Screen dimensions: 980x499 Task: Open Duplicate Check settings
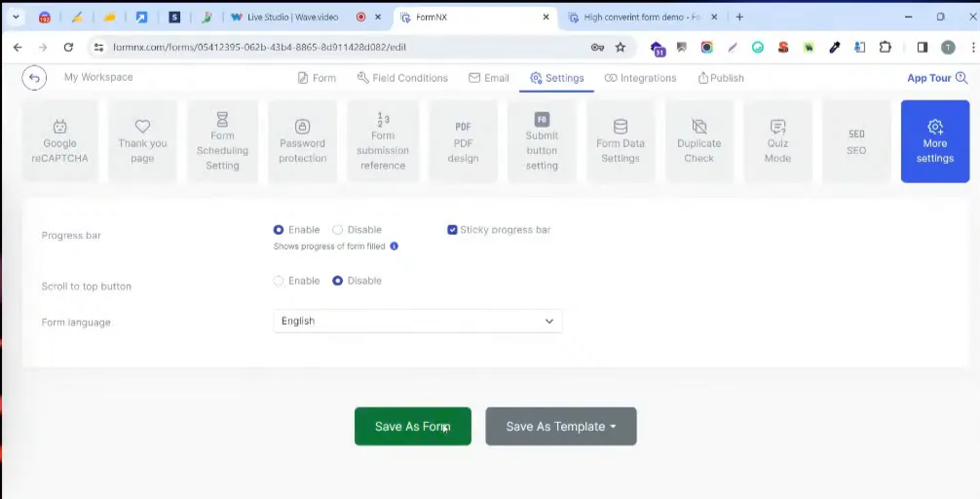[x=698, y=141]
